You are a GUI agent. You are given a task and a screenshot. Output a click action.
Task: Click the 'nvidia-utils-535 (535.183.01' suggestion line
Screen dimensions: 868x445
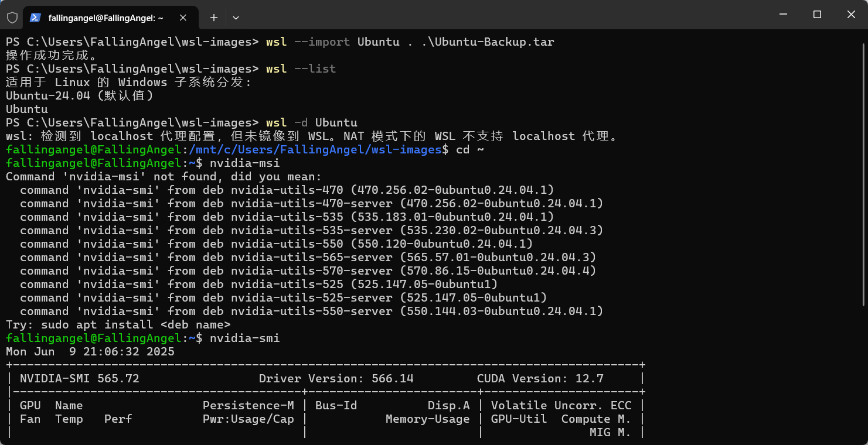287,217
